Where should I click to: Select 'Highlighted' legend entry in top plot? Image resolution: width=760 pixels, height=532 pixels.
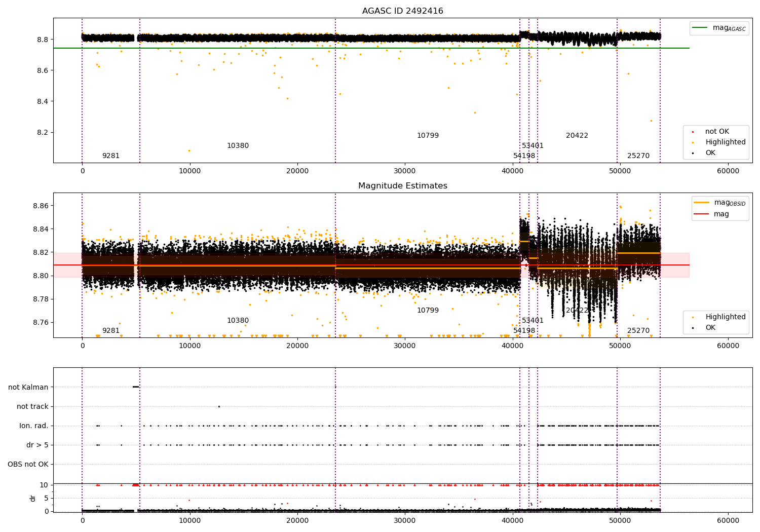click(726, 142)
